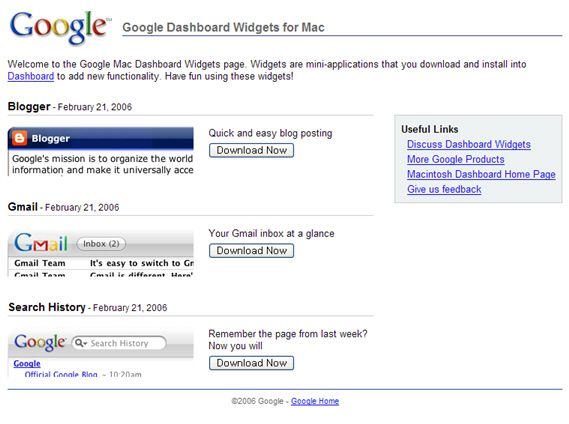
Task: Click 'Remember the page from last week?' text
Action: (288, 334)
